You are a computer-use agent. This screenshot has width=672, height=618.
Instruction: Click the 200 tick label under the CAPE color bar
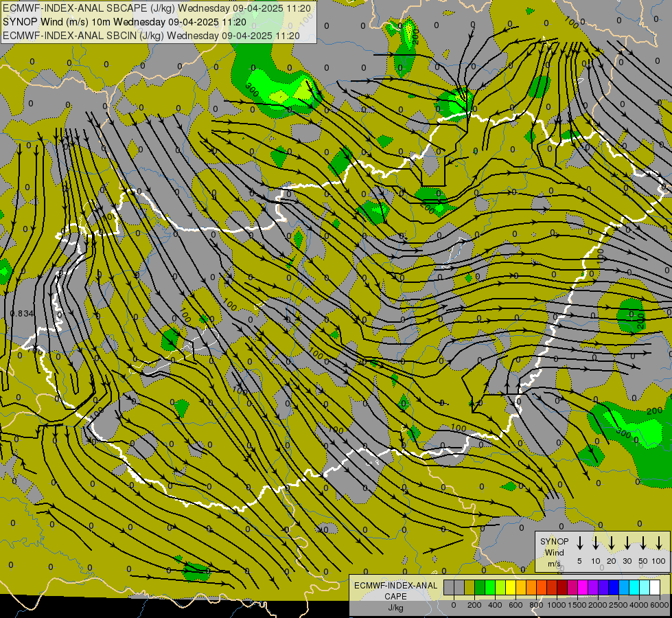tap(474, 605)
